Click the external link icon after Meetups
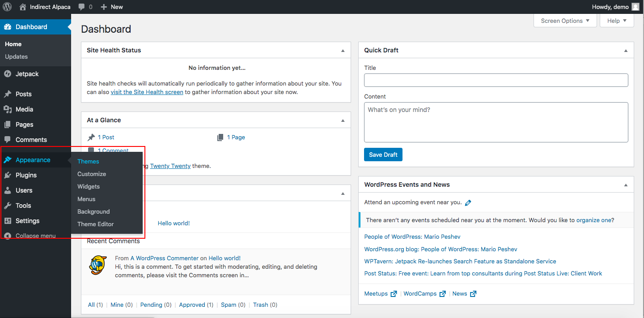 [x=394, y=294]
